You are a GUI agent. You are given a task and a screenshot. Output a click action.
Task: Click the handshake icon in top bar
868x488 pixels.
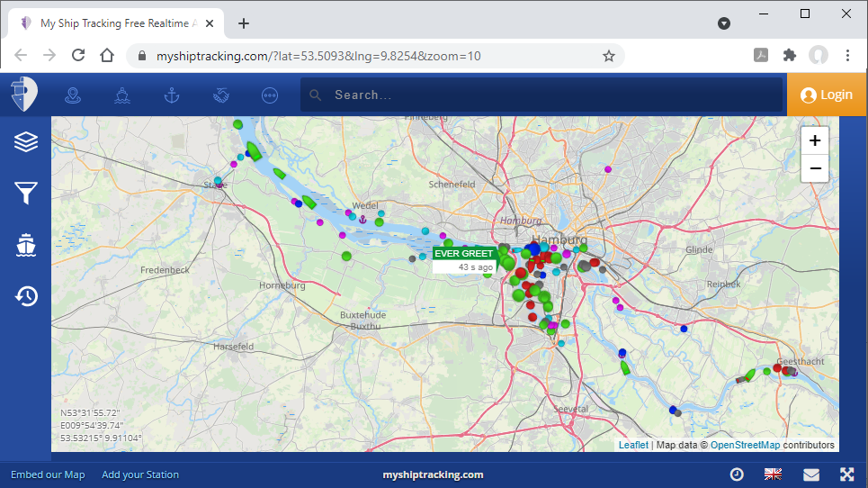point(221,95)
